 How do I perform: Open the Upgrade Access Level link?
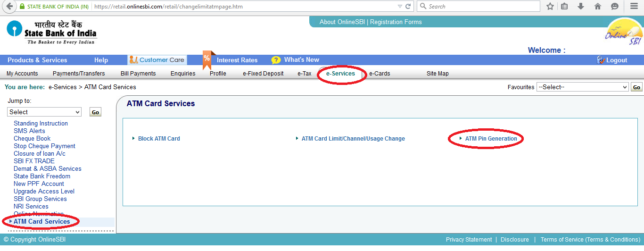[x=44, y=192]
